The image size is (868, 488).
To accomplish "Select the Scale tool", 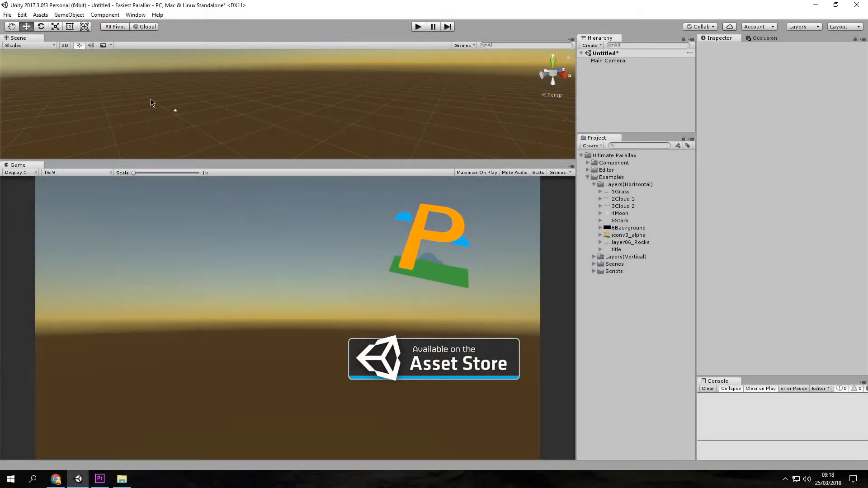I will tap(55, 27).
